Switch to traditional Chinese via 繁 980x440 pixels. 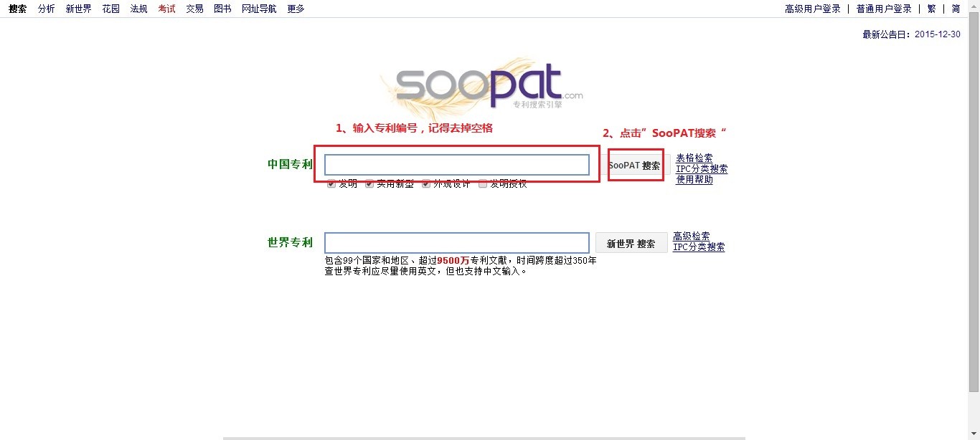tap(931, 9)
